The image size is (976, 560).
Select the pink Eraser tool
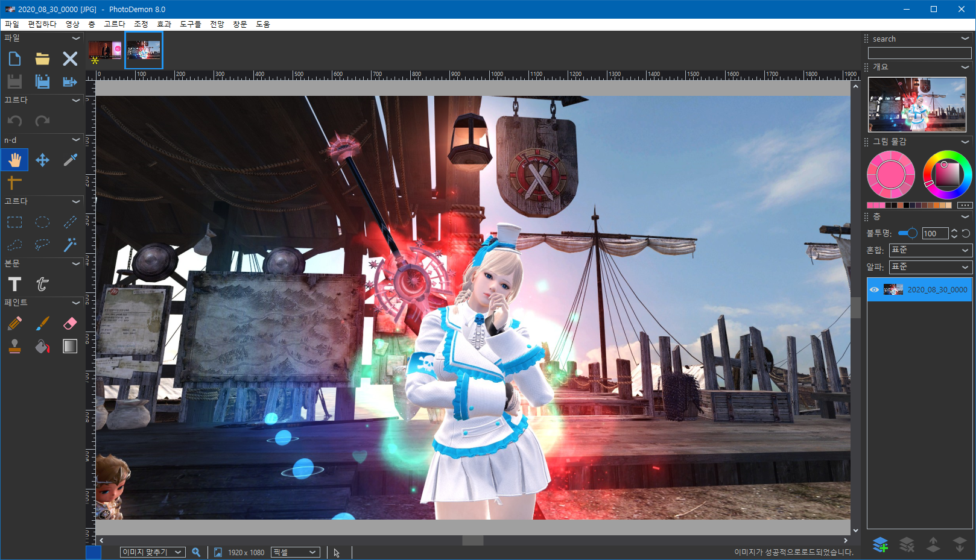click(70, 323)
